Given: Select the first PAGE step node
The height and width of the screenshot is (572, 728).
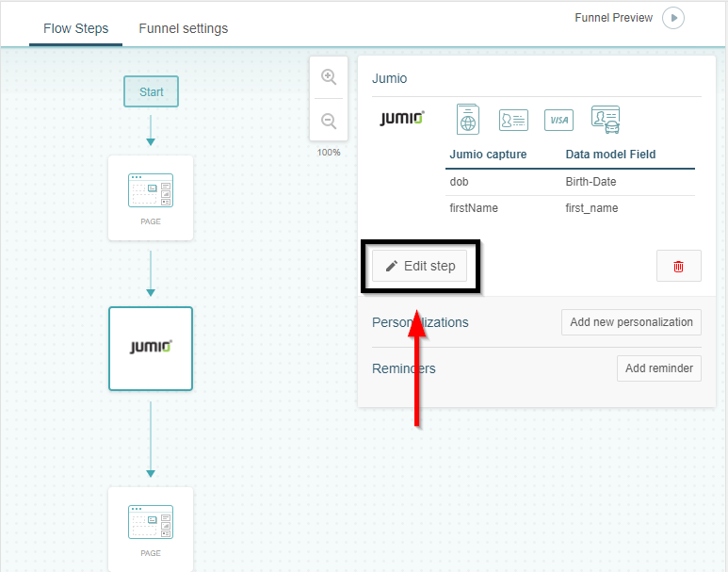Looking at the screenshot, I should click(x=151, y=198).
